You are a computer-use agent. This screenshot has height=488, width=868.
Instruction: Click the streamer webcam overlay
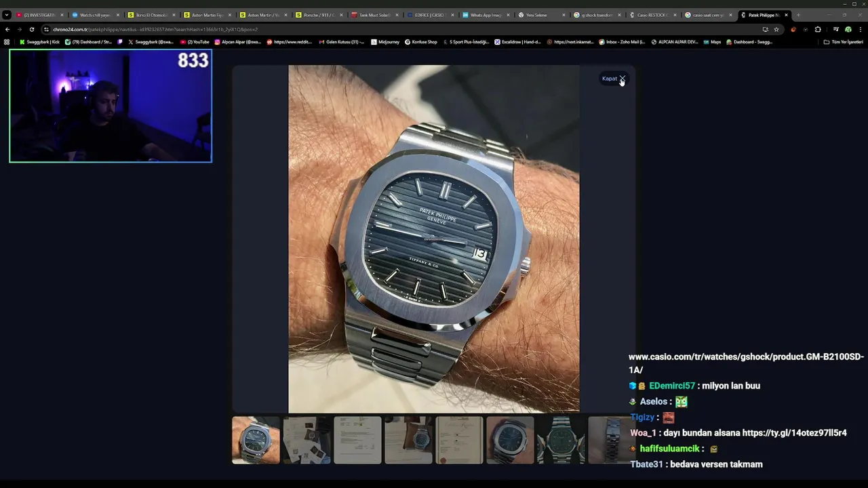coord(111,106)
